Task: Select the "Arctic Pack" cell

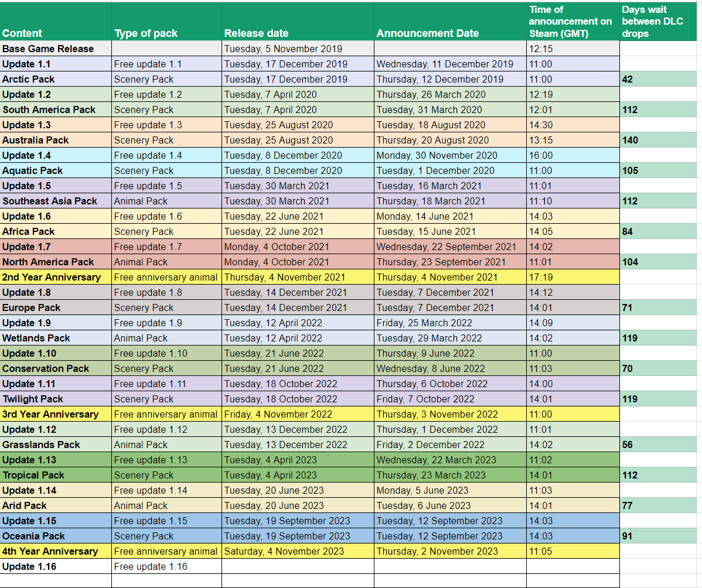Action: (x=56, y=79)
